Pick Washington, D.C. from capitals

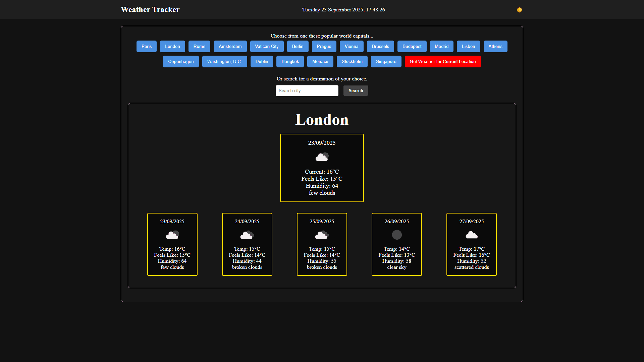click(x=224, y=62)
